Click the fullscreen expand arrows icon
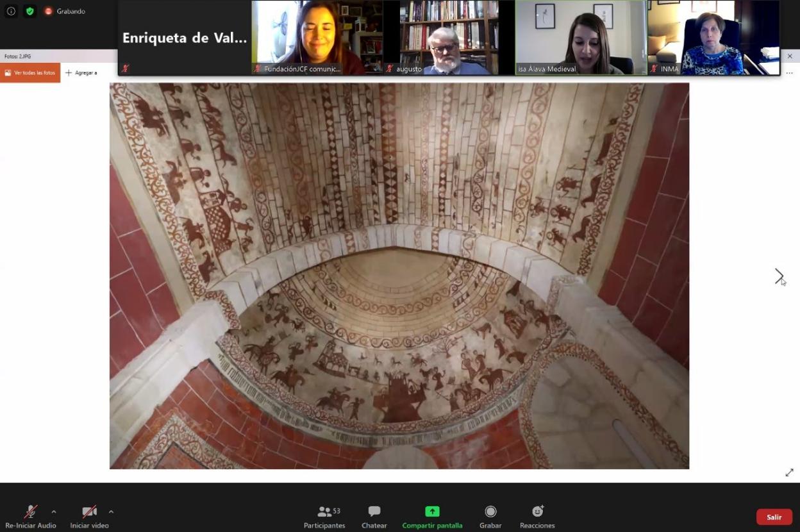This screenshot has width=800, height=532. pyautogui.click(x=789, y=472)
